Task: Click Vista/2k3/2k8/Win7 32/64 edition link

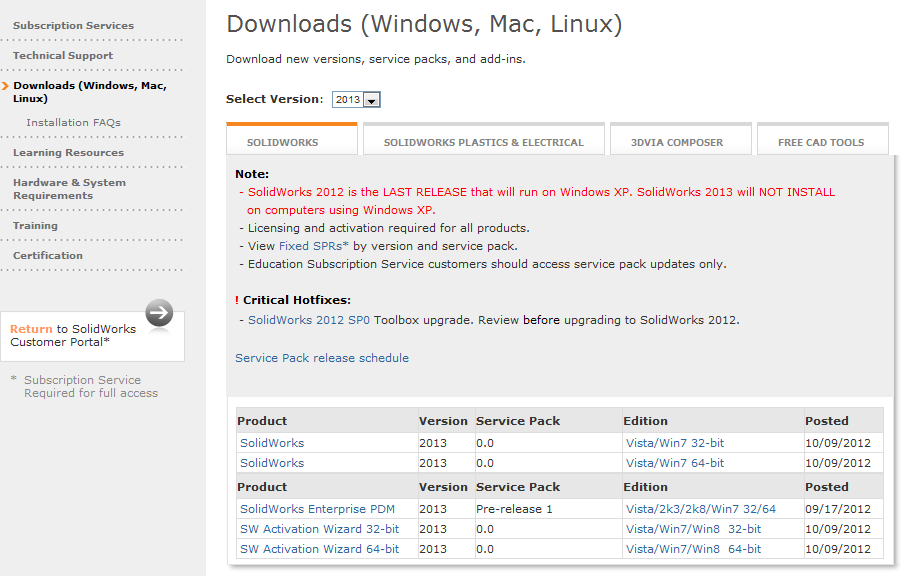Action: pyautogui.click(x=701, y=509)
